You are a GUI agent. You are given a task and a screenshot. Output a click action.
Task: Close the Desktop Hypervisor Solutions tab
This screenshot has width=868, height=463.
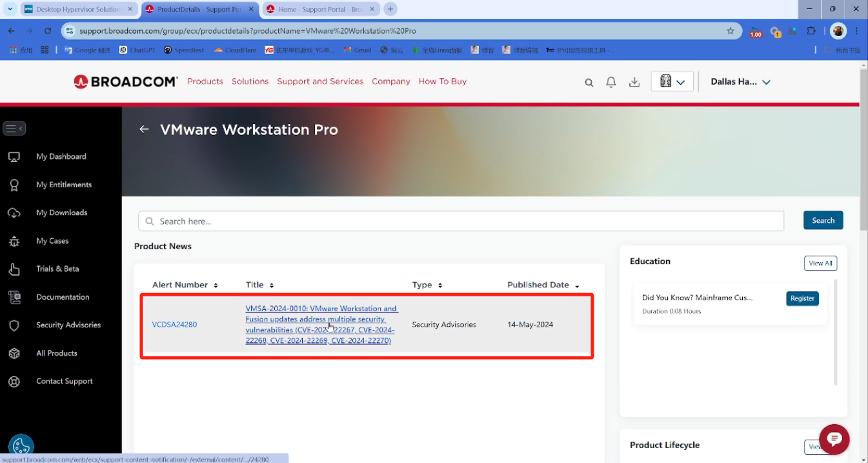130,9
